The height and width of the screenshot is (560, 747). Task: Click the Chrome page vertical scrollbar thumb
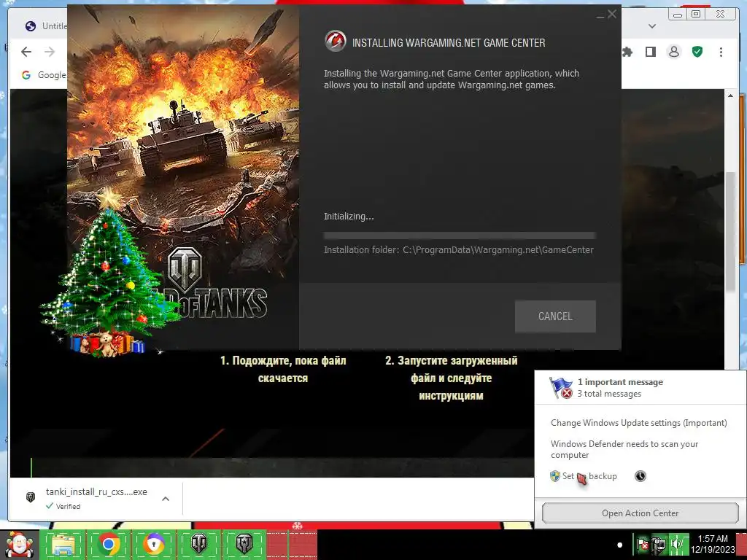click(730, 231)
